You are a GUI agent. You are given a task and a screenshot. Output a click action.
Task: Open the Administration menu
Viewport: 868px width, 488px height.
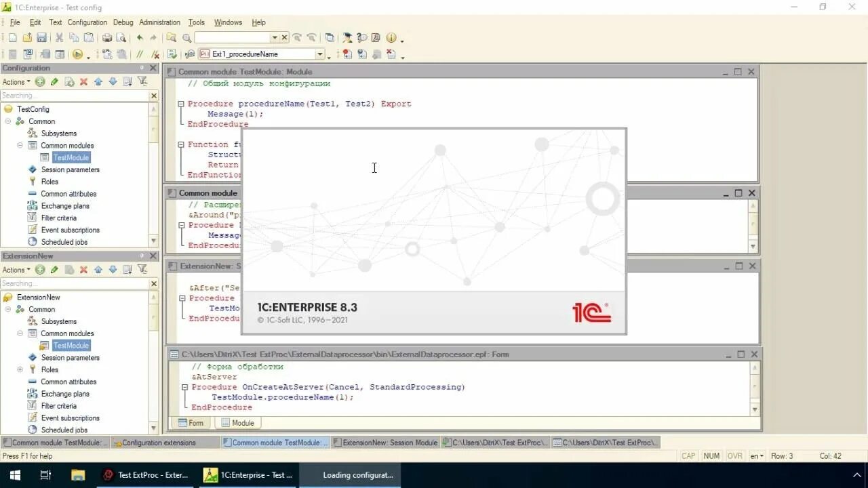[160, 22]
